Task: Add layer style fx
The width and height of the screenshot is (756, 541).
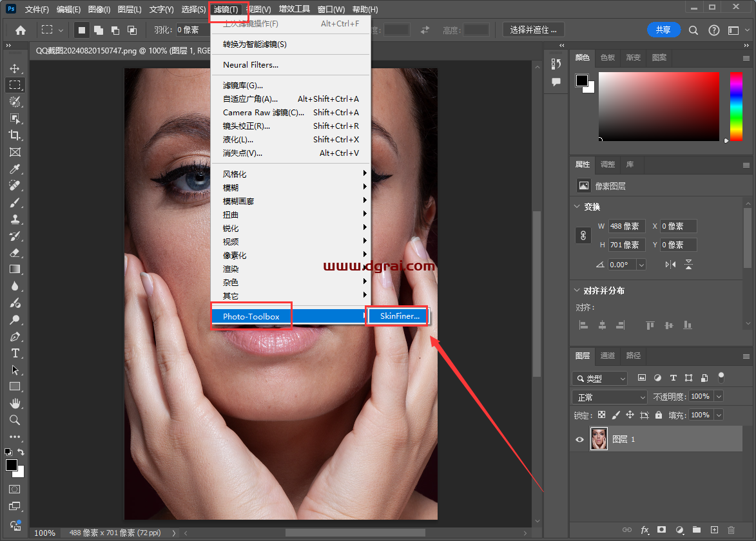Action: point(645,530)
